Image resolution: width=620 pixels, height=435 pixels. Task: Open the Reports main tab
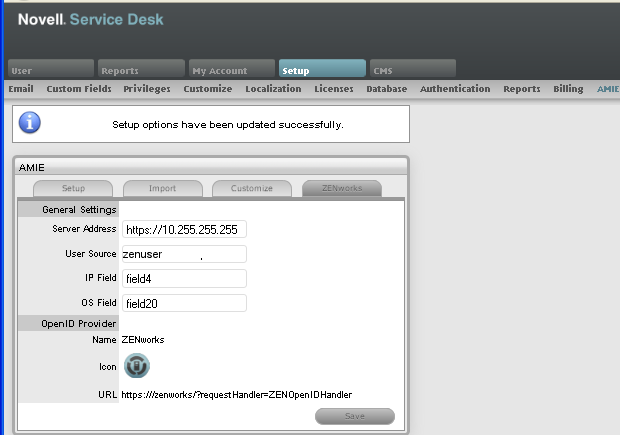click(141, 68)
